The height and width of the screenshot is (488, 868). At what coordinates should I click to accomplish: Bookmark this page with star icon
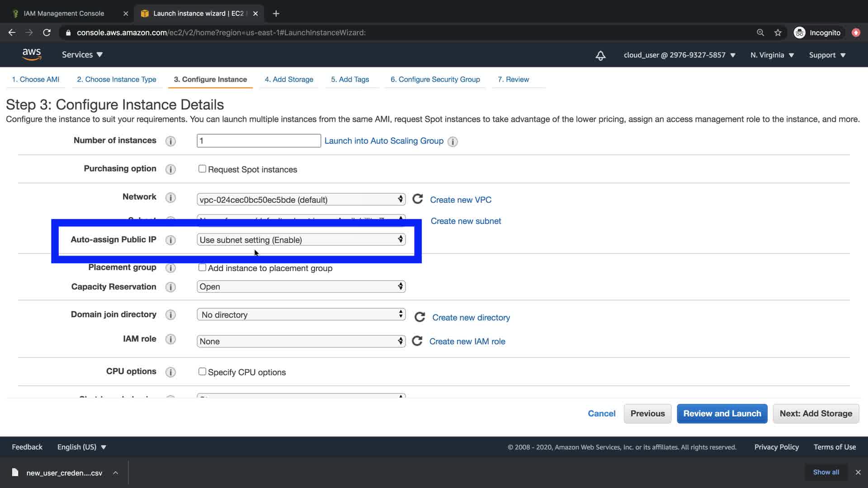coord(778,33)
